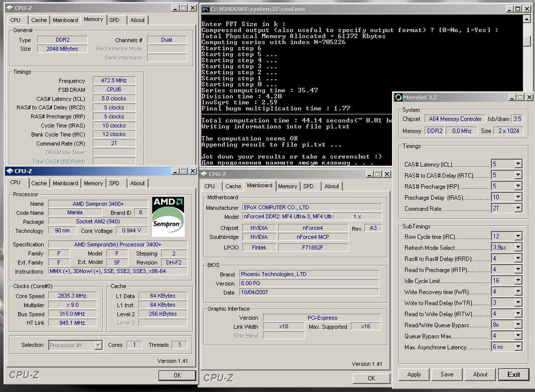Image resolution: width=535 pixels, height=392 pixels.
Task: Open Memory tab in bottom-left CPU-Z window
Action: tap(93, 183)
